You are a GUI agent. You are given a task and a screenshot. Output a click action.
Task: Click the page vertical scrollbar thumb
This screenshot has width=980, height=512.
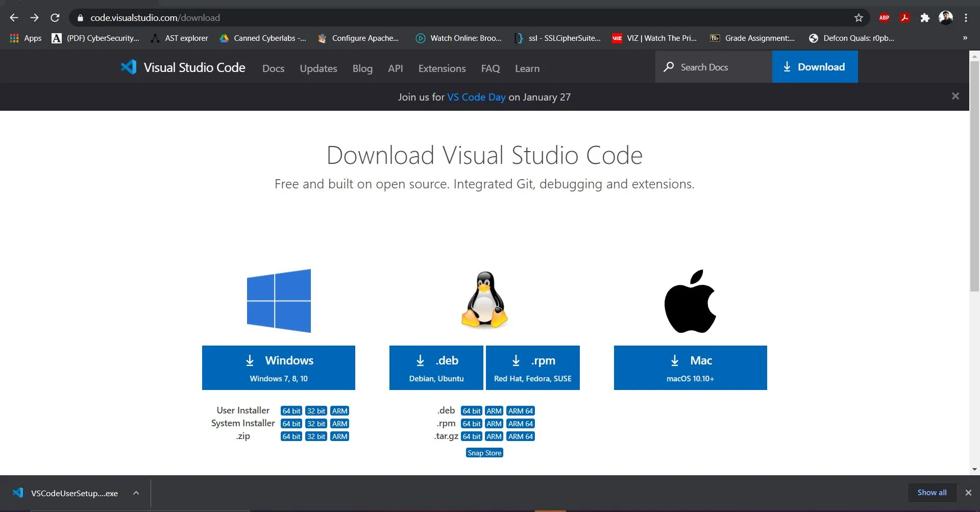(x=974, y=176)
